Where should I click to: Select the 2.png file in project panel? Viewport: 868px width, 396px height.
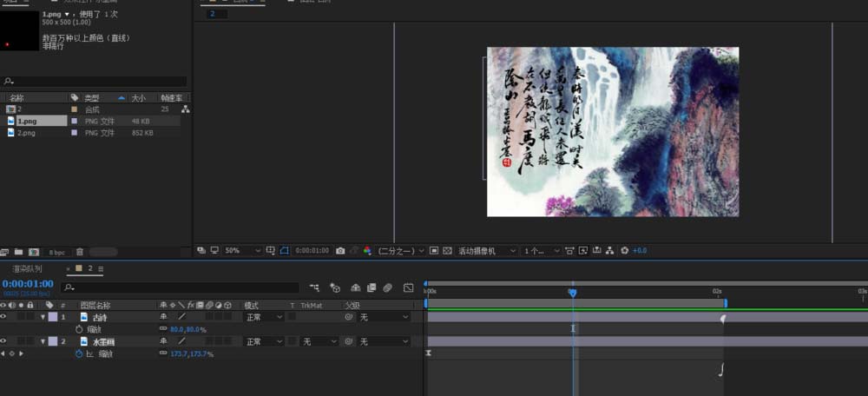pyautogui.click(x=26, y=133)
